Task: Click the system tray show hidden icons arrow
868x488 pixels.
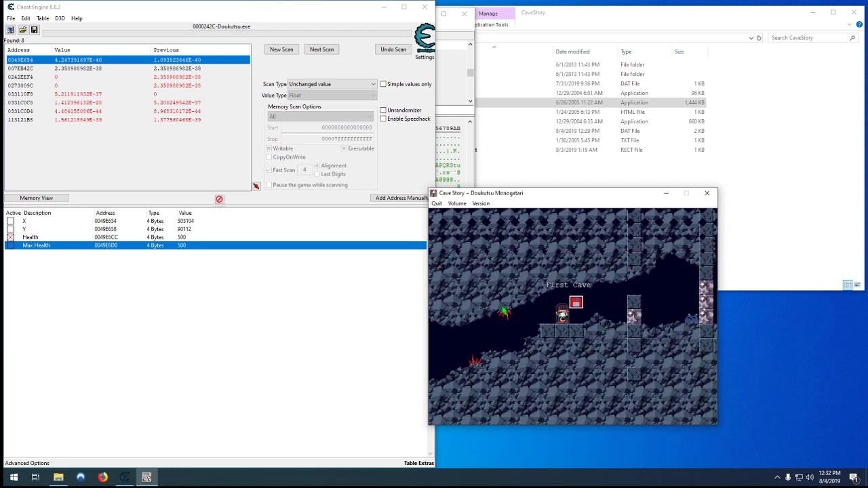Action: pos(777,477)
